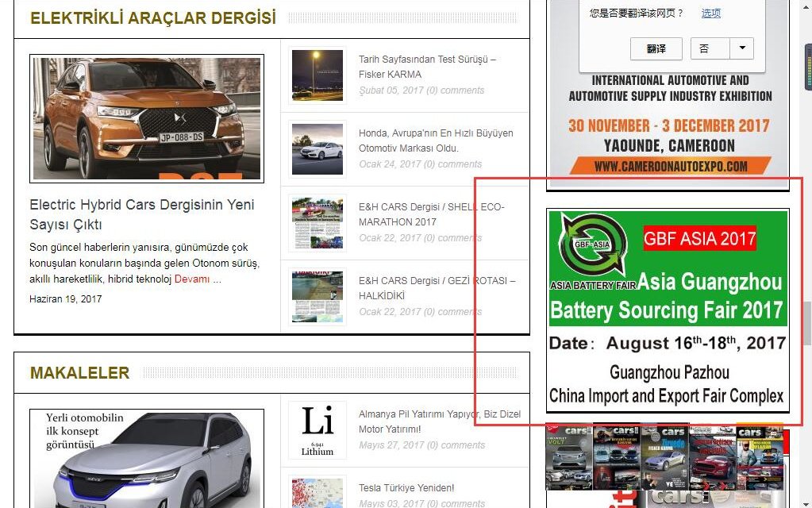Open the dropdown arrow beside 否
The height and width of the screenshot is (508, 812).
[x=742, y=49]
